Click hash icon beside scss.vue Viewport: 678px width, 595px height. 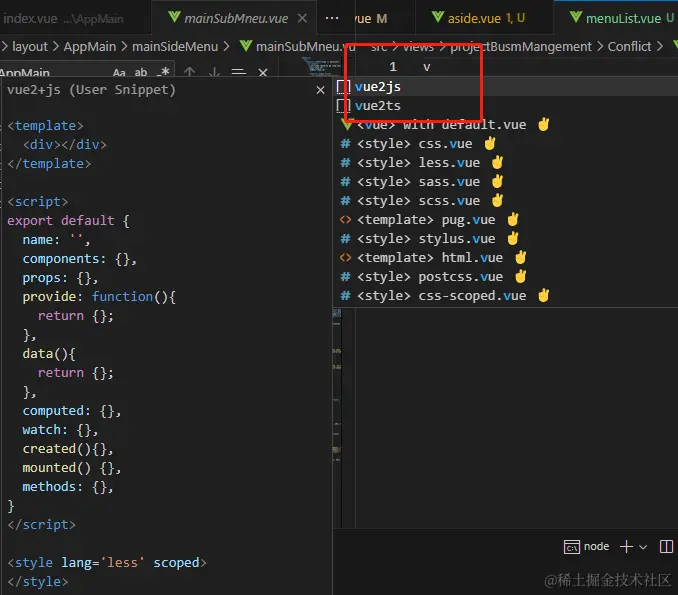(345, 201)
